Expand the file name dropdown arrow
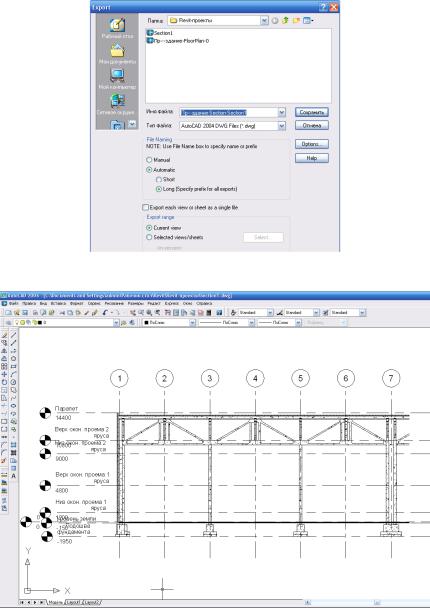 click(x=282, y=112)
